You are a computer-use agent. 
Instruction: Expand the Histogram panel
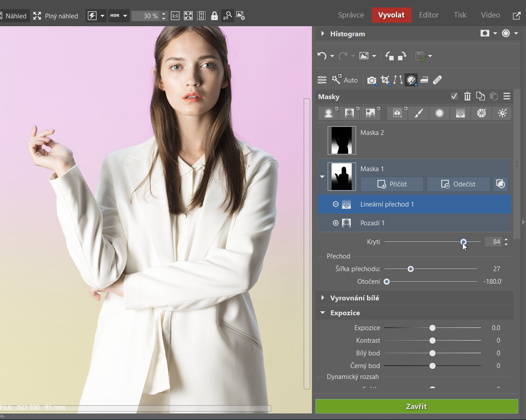[323, 34]
